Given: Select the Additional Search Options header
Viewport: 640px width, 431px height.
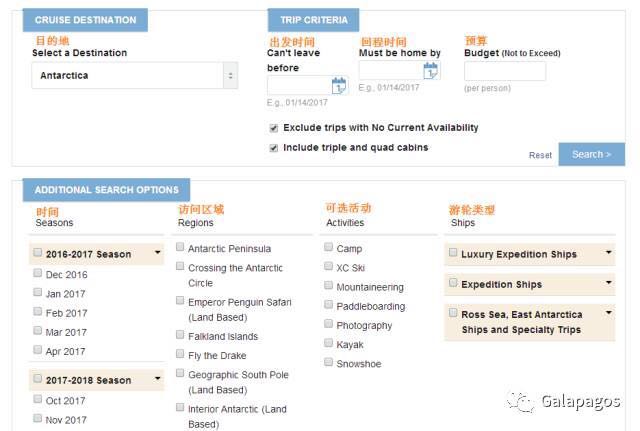Looking at the screenshot, I should point(107,190).
